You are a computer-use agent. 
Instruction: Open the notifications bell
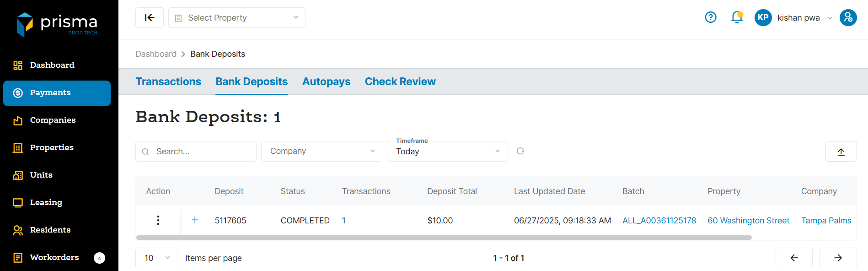point(737,17)
